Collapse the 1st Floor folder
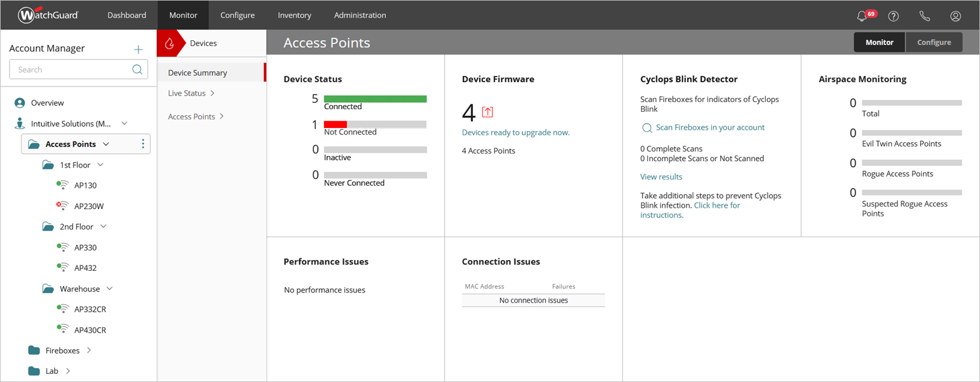Viewport: 980px width, 382px height. (100, 165)
